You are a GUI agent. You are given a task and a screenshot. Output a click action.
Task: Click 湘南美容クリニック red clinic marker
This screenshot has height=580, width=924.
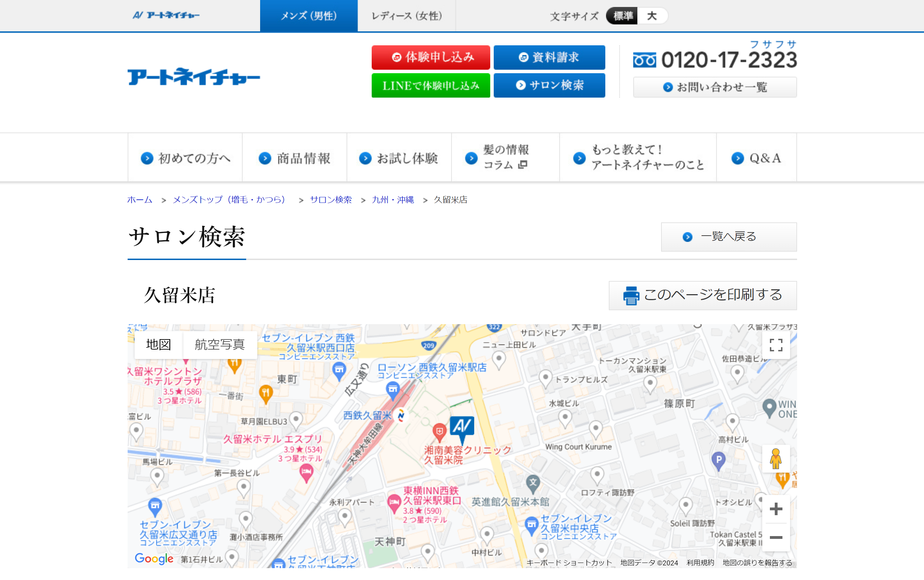(x=439, y=432)
